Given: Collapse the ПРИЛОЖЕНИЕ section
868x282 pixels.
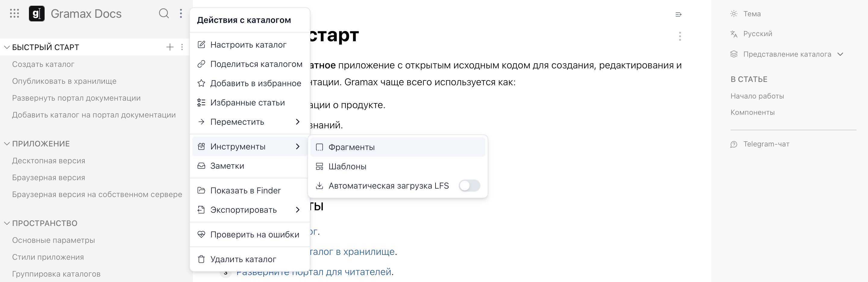Looking at the screenshot, I should pos(7,144).
